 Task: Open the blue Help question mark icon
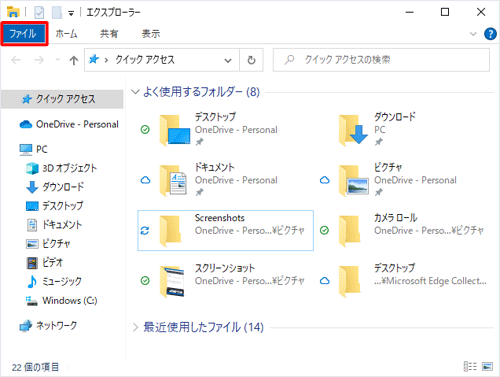[x=490, y=34]
